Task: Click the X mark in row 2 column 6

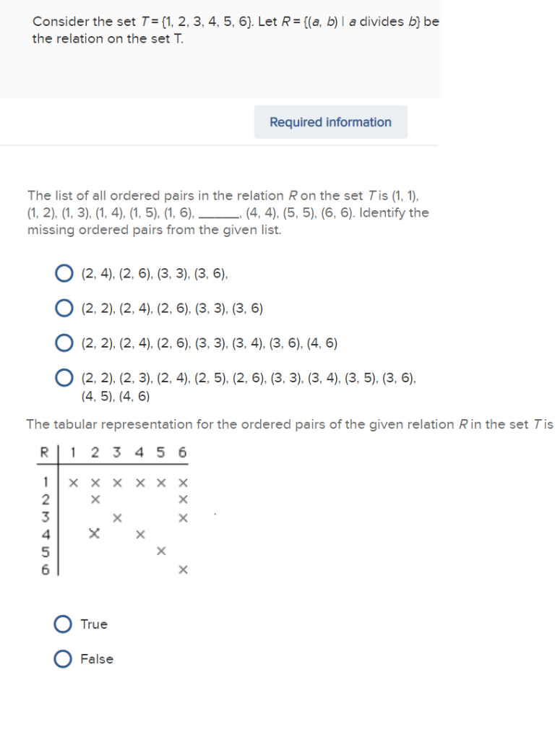Action: pyautogui.click(x=182, y=498)
